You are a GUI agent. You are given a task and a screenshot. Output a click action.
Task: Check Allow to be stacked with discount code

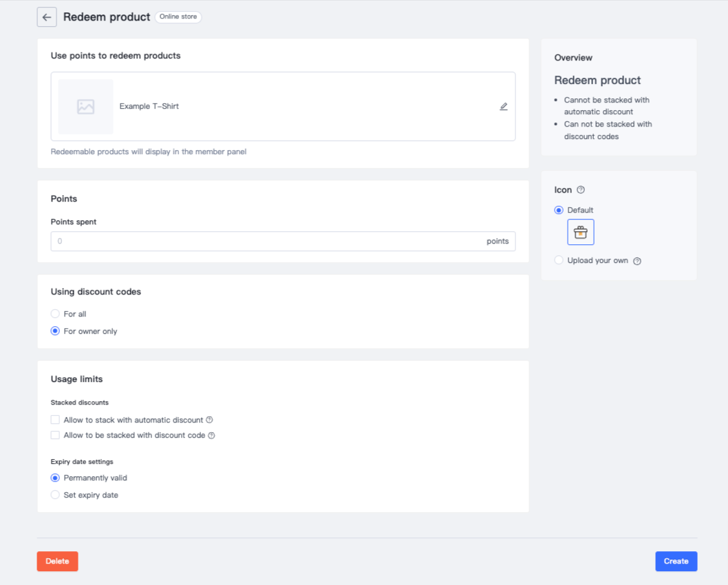[55, 435]
